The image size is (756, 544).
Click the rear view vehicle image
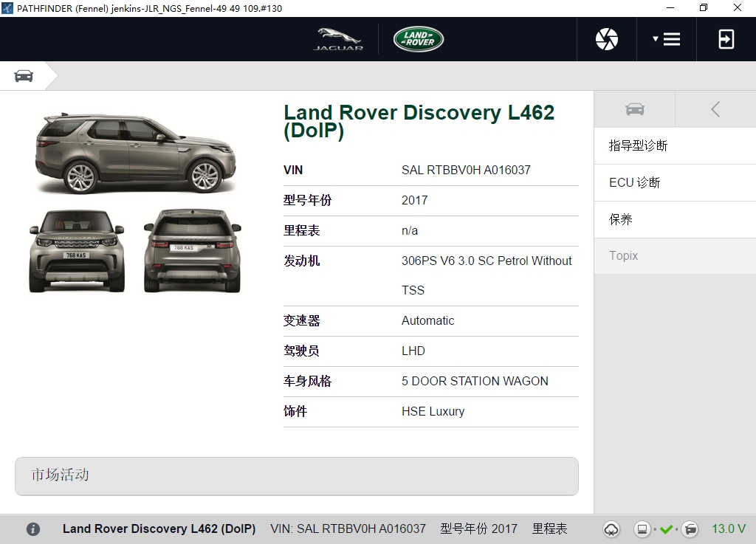[193, 250]
